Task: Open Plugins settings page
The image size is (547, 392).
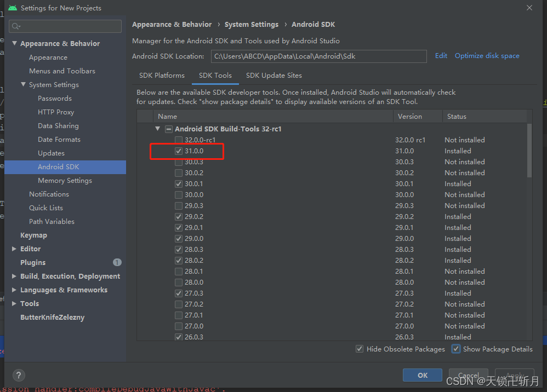Action: pyautogui.click(x=33, y=262)
